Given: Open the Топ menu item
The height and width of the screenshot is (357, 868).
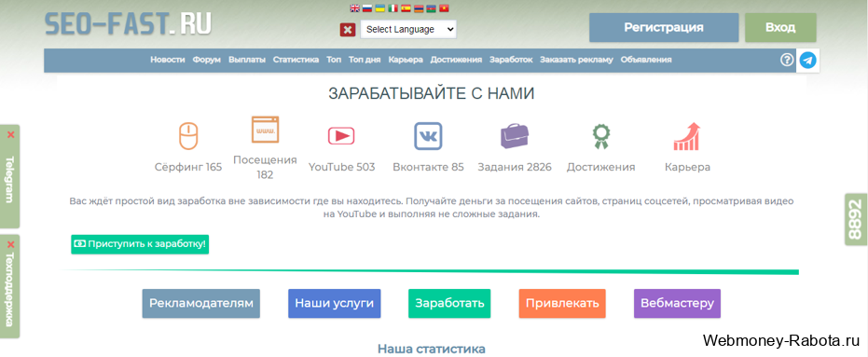Looking at the screenshot, I should [334, 60].
